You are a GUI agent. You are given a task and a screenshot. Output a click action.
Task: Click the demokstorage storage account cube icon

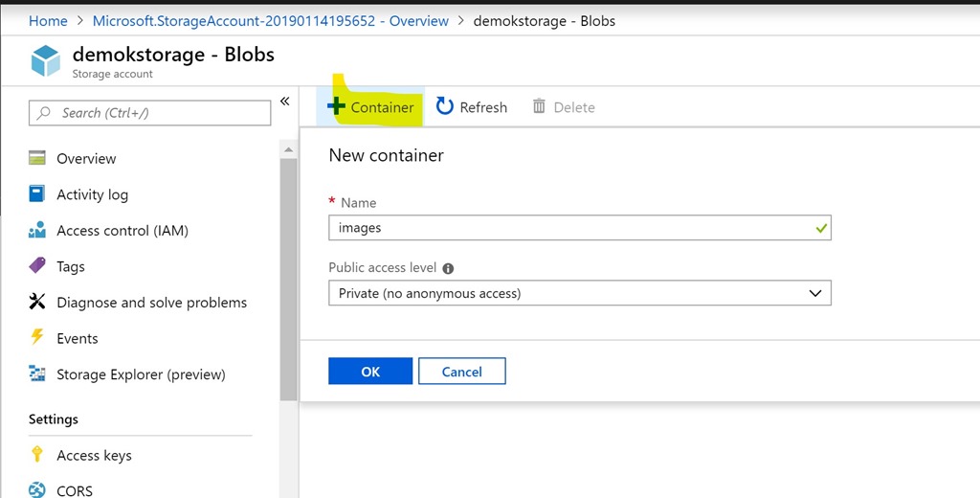point(46,60)
